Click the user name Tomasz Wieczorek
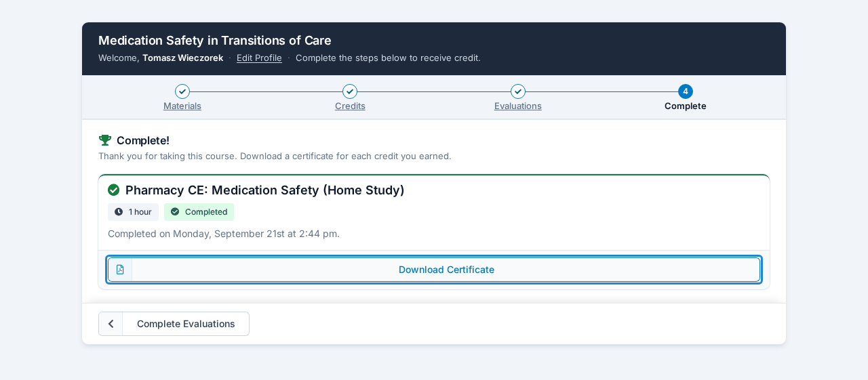The image size is (868, 380). pos(183,58)
